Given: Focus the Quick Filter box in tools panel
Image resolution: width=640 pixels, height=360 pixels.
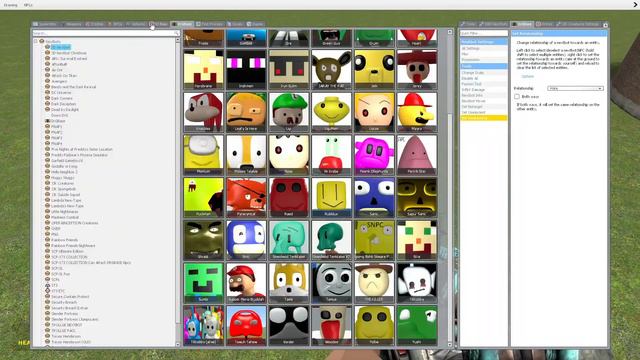Looking at the screenshot, I should click(x=484, y=33).
